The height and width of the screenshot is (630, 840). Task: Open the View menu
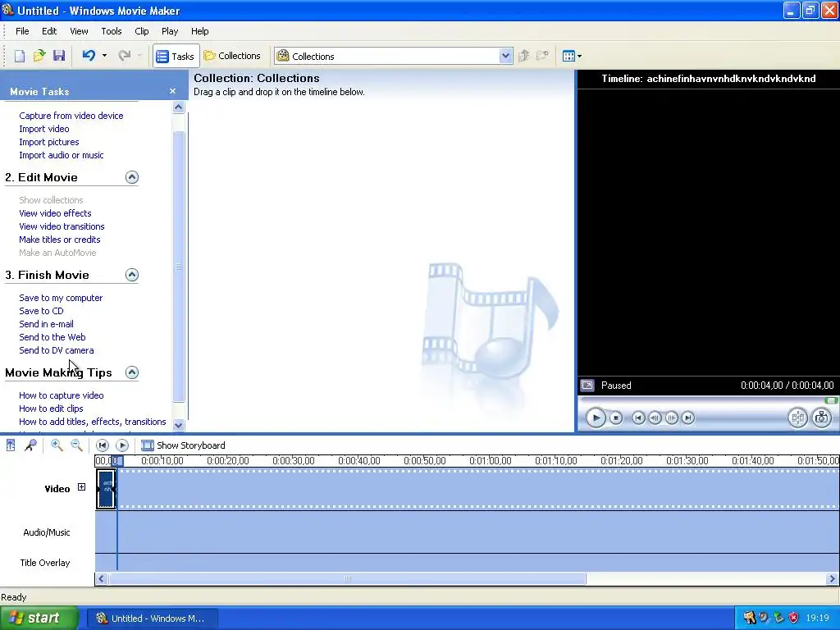[x=79, y=31]
